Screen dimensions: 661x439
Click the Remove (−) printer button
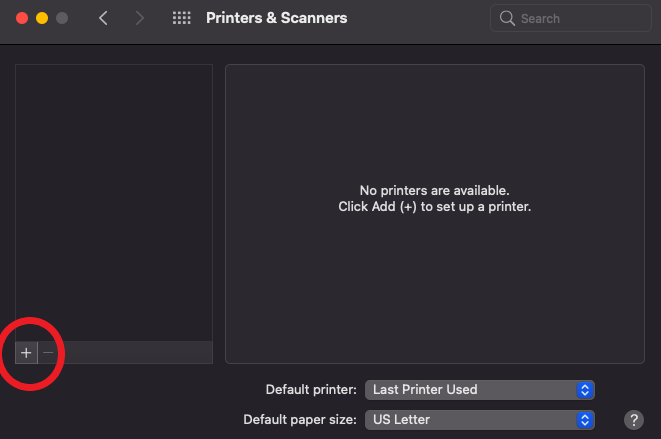[x=47, y=353]
